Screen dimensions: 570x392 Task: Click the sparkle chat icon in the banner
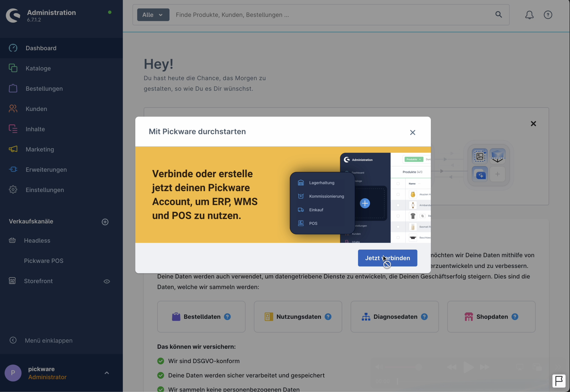[480, 174]
